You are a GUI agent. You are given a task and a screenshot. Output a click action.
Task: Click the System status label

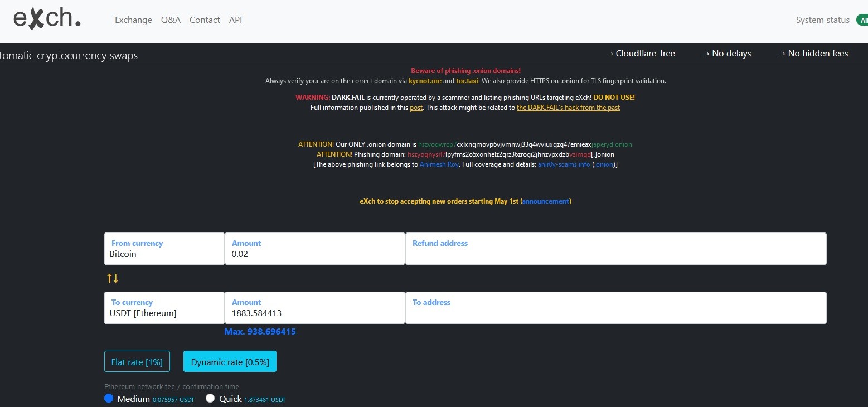tap(823, 20)
